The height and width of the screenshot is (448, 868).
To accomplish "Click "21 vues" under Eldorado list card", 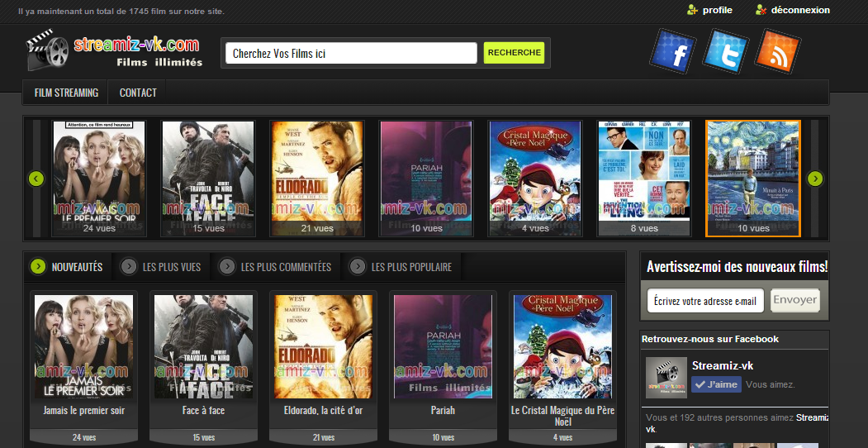I will pyautogui.click(x=323, y=437).
